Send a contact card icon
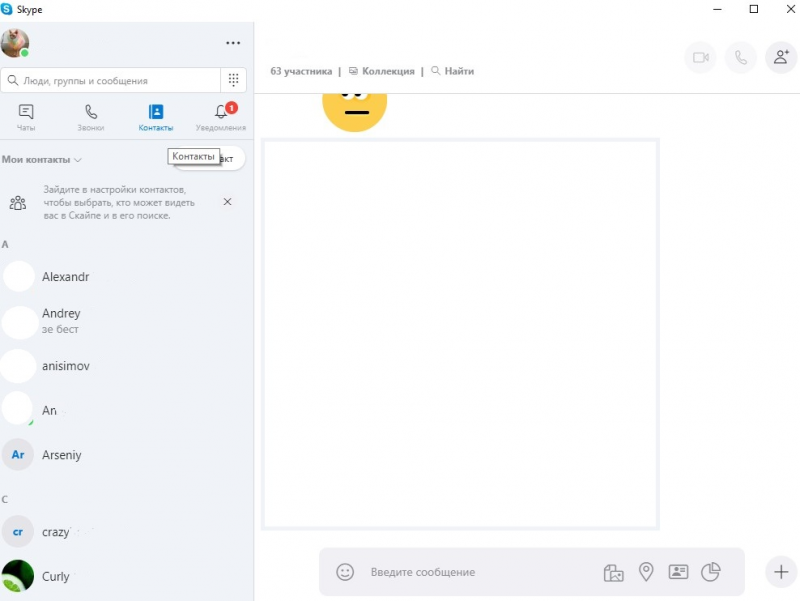This screenshot has width=800, height=601. (678, 572)
